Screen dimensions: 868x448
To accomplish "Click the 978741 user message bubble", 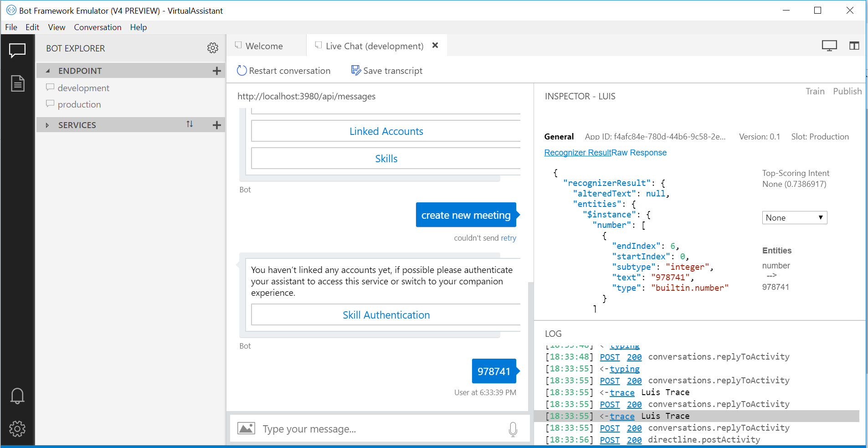I will [x=494, y=371].
